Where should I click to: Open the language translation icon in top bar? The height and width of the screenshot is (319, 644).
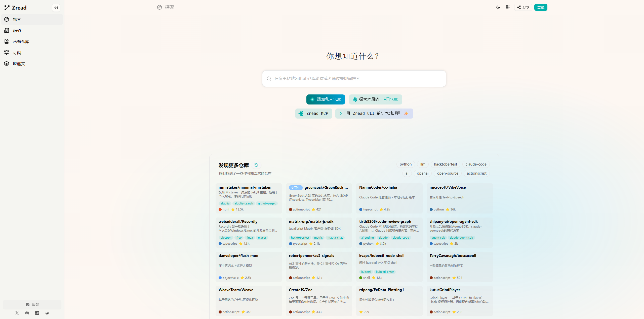508,7
